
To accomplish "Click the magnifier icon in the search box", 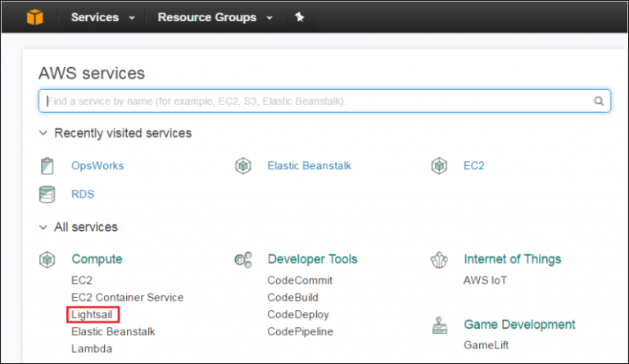I will point(599,101).
